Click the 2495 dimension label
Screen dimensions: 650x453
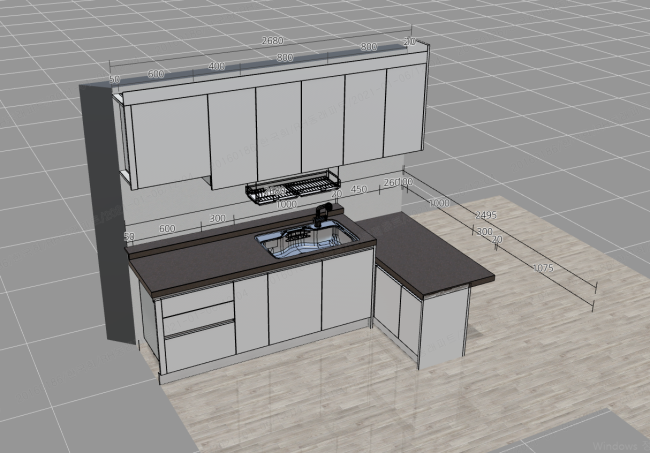point(486,215)
